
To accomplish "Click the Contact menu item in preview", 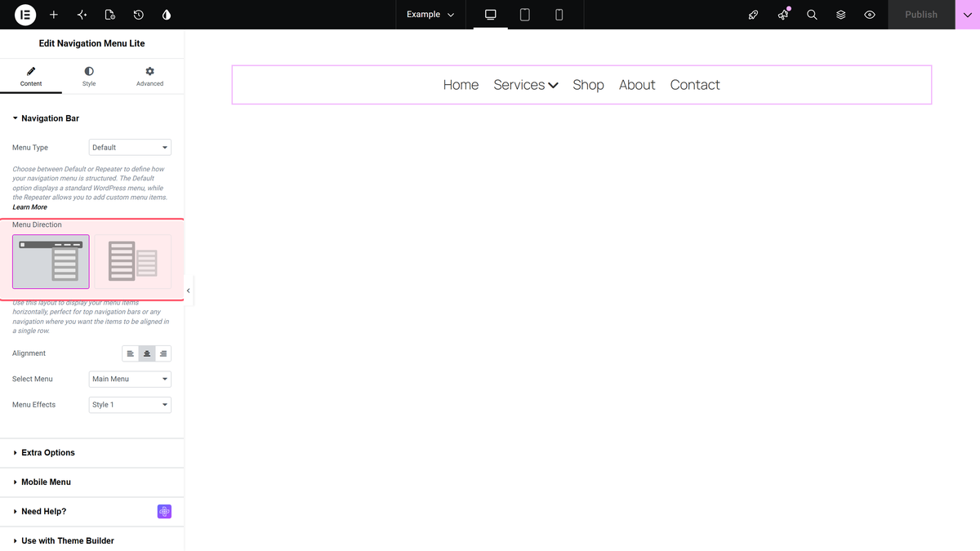I will [695, 85].
